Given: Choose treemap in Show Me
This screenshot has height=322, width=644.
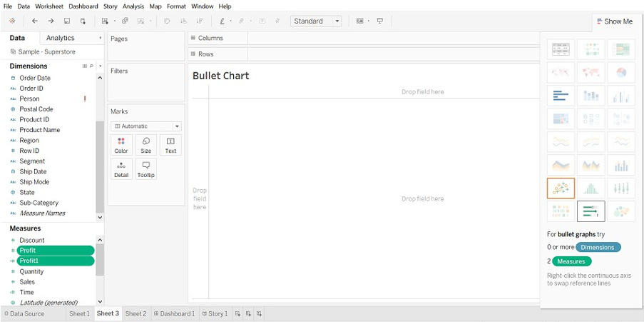Looking at the screenshot, I should (561, 119).
